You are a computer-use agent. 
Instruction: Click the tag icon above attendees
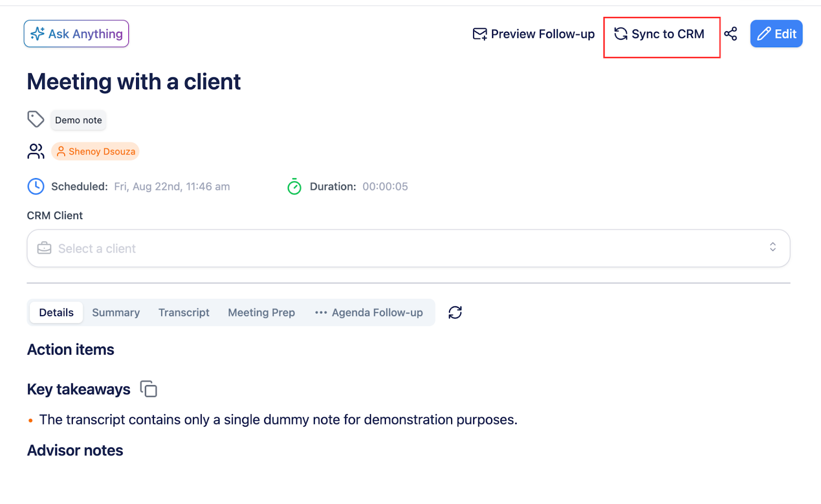click(35, 120)
